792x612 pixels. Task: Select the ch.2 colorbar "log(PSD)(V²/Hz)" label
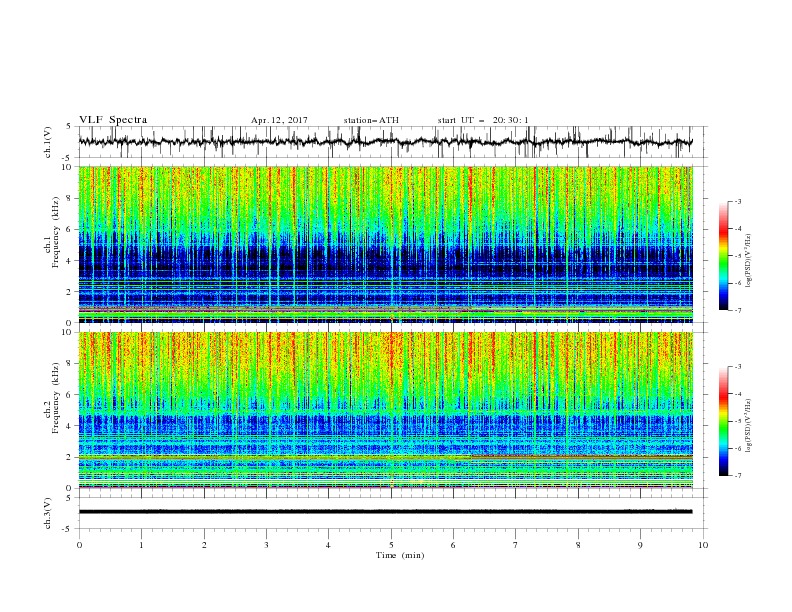point(749,425)
